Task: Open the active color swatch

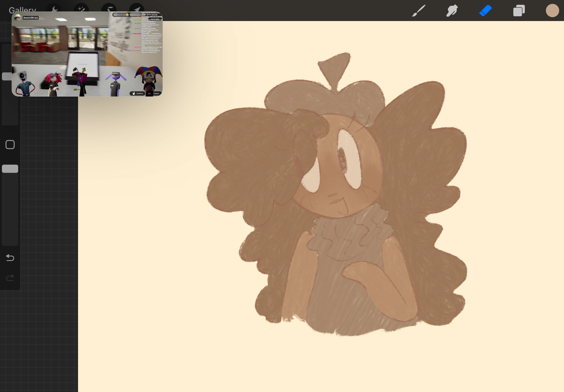Action: 552,11
